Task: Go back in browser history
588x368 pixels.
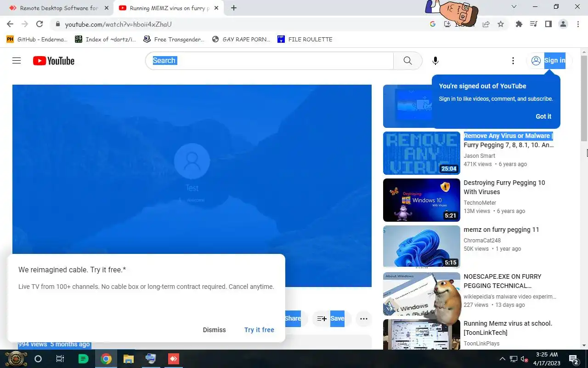Action: (10, 24)
